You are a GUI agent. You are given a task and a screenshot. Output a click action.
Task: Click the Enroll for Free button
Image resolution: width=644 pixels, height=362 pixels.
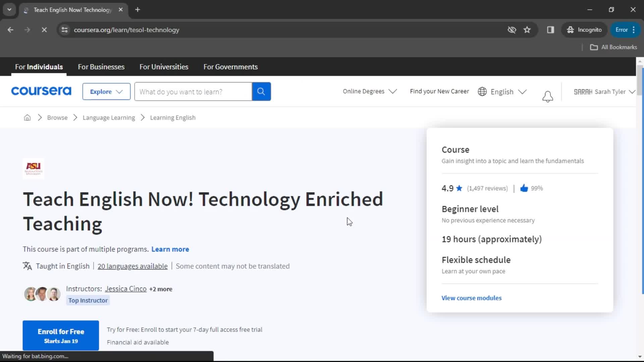[x=61, y=336]
